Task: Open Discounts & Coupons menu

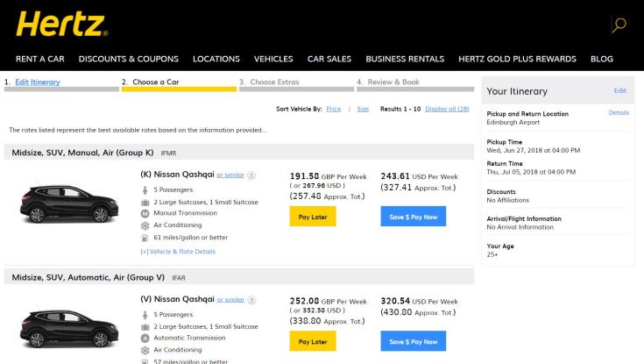Action: [x=128, y=59]
